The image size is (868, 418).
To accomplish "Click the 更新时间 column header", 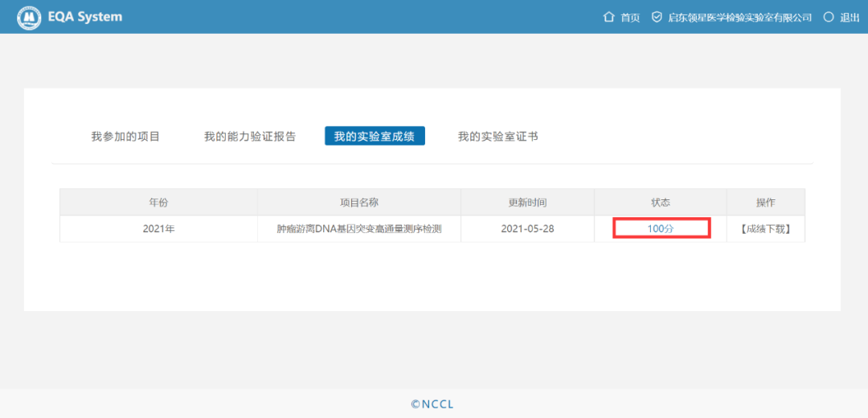I will pos(527,203).
